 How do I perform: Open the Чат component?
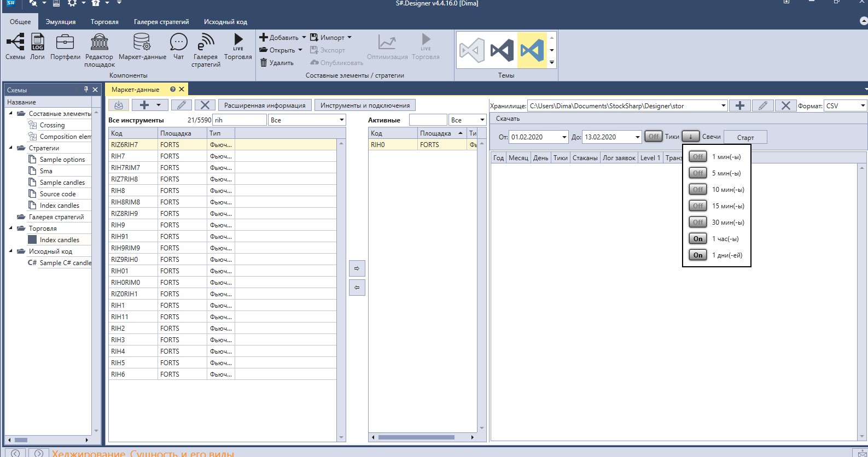pyautogui.click(x=179, y=46)
